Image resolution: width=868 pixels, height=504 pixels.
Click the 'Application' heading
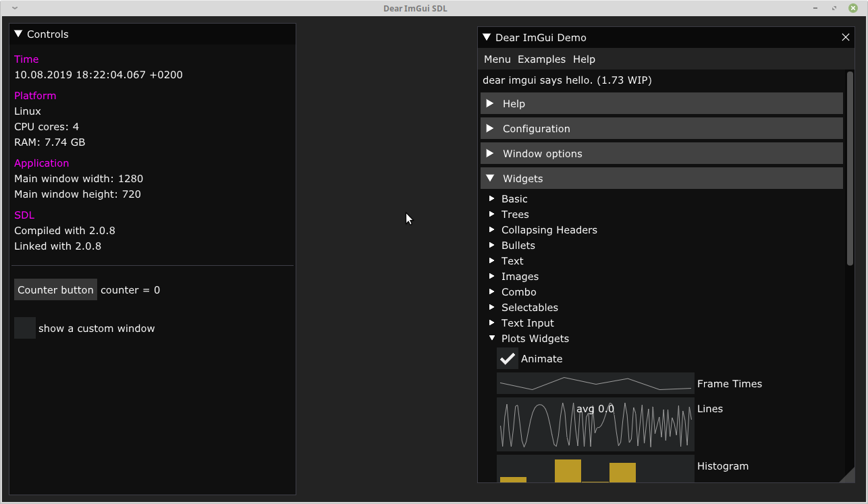pos(42,163)
